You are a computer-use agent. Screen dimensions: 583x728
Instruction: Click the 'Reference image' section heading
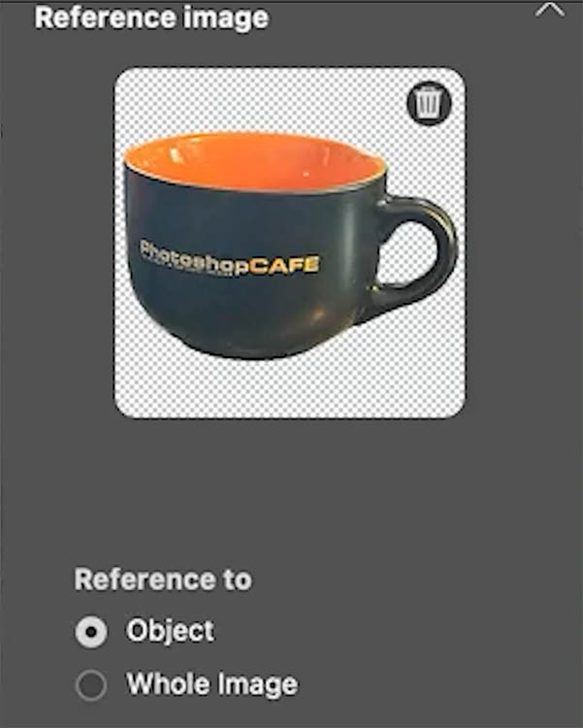tap(151, 17)
